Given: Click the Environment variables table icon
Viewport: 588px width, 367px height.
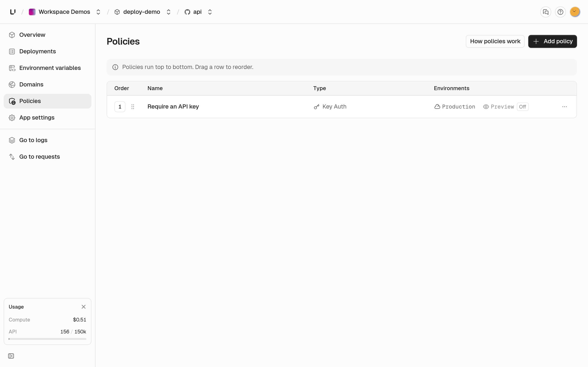Looking at the screenshot, I should 12,68.
